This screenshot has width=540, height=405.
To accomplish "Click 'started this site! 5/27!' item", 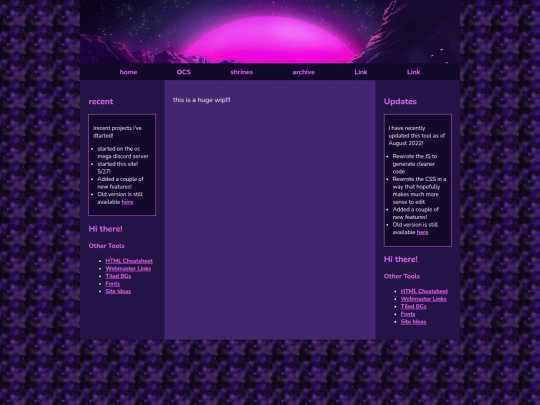I will pos(118,168).
